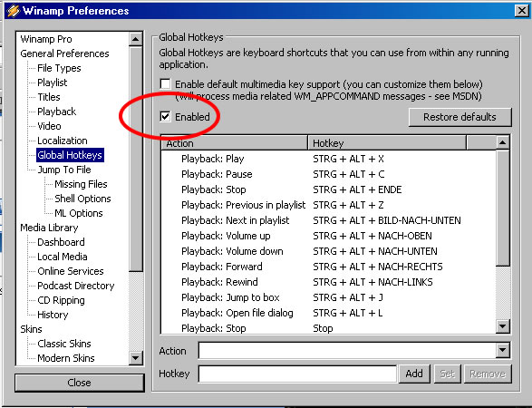
Task: Click the Winamp lightning icon in title bar
Action: tap(14, 11)
